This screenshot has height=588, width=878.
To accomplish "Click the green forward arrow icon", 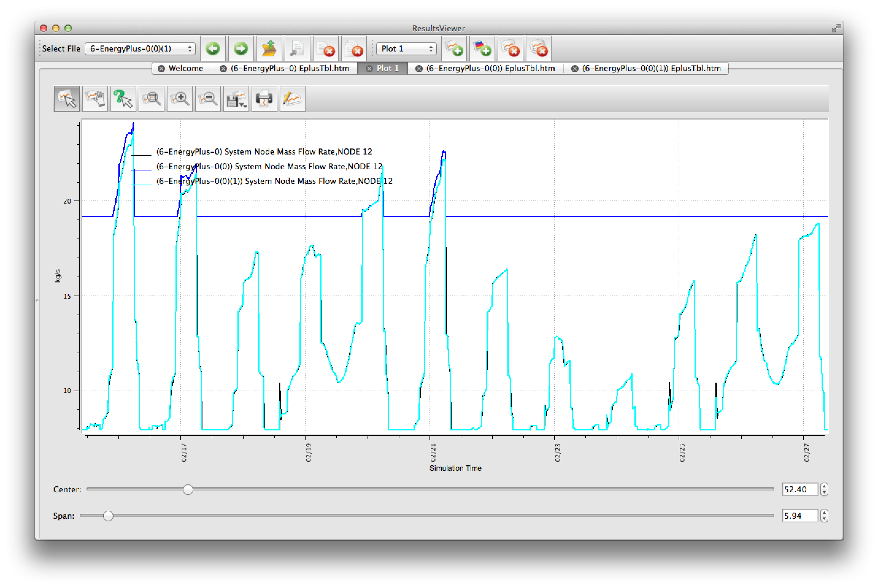I will coord(241,48).
